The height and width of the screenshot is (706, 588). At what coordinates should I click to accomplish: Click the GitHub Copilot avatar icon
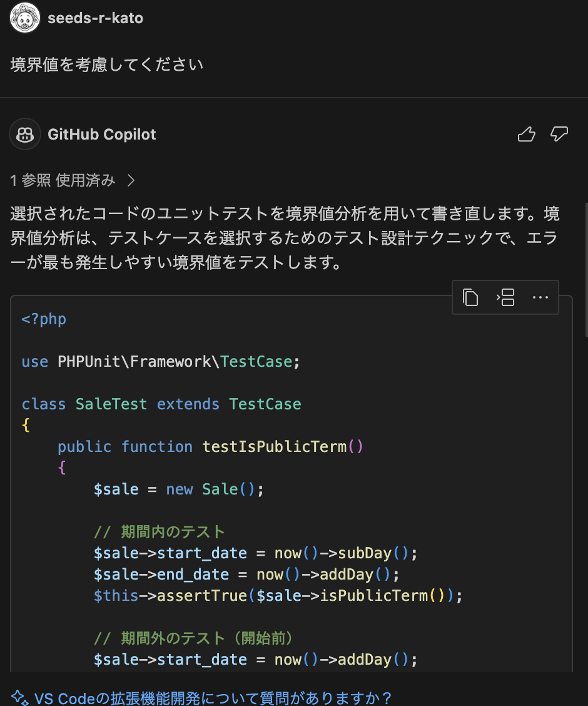click(x=25, y=135)
